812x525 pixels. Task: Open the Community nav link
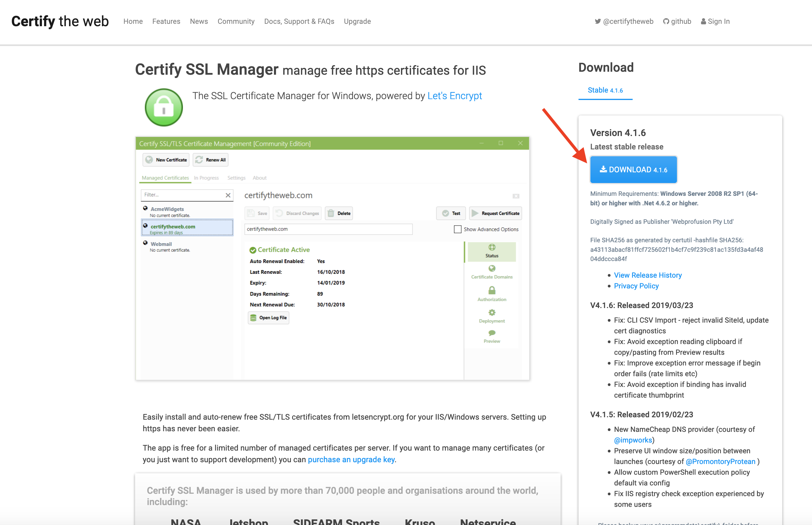[x=236, y=21]
